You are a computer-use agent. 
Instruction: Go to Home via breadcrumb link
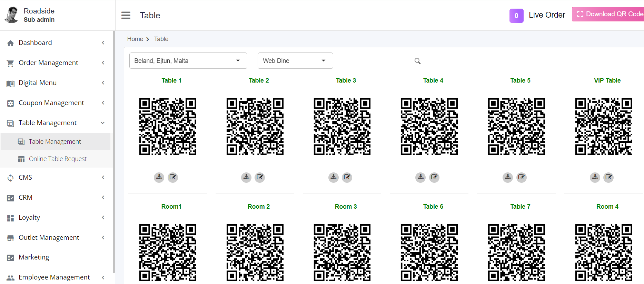135,39
